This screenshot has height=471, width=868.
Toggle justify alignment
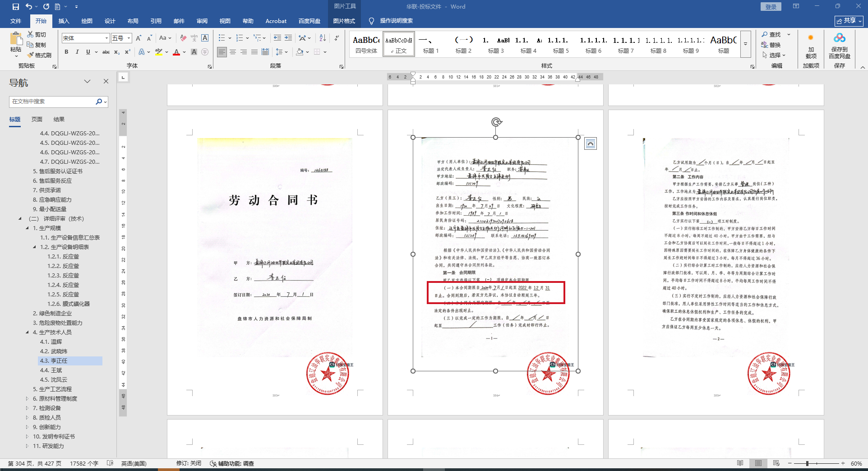(x=254, y=52)
